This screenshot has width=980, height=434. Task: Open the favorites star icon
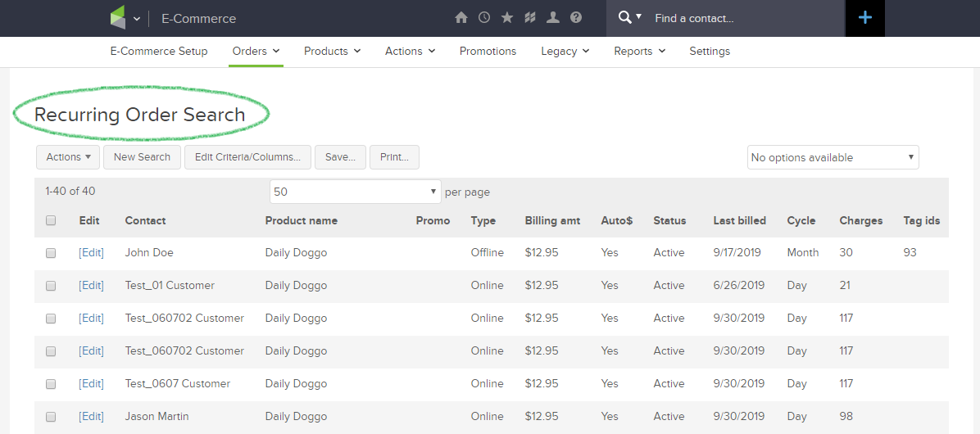point(507,18)
